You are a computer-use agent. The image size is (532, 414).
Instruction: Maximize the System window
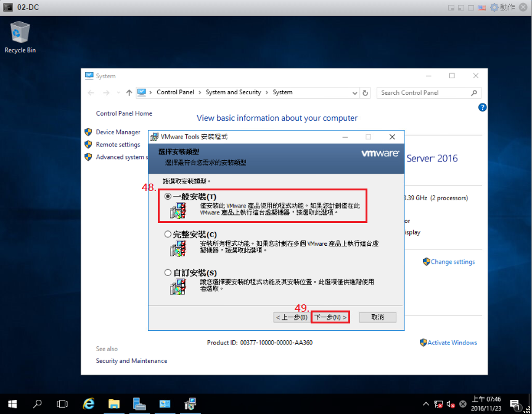click(452, 76)
